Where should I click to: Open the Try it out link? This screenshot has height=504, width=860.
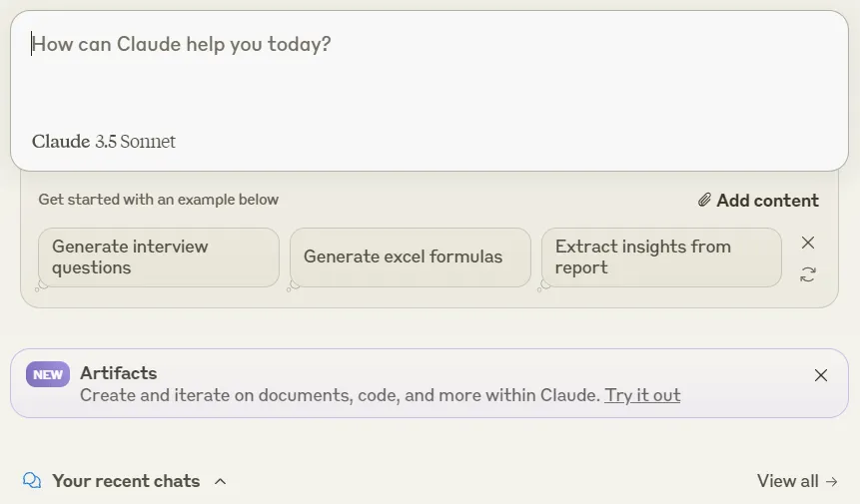(x=642, y=395)
